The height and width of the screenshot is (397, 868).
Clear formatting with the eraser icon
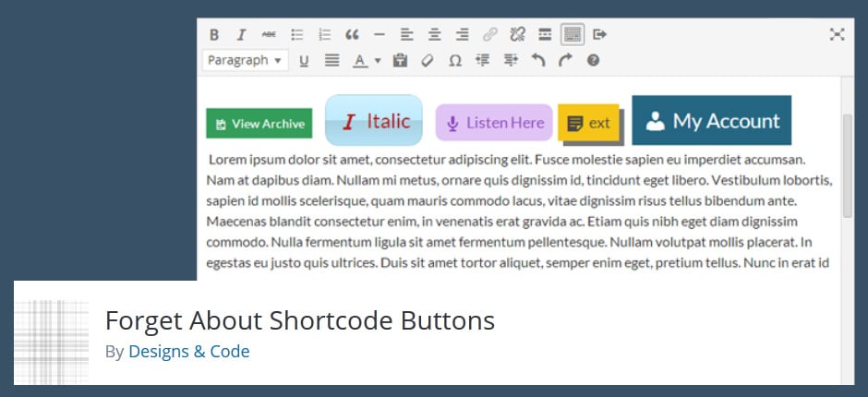[428, 60]
